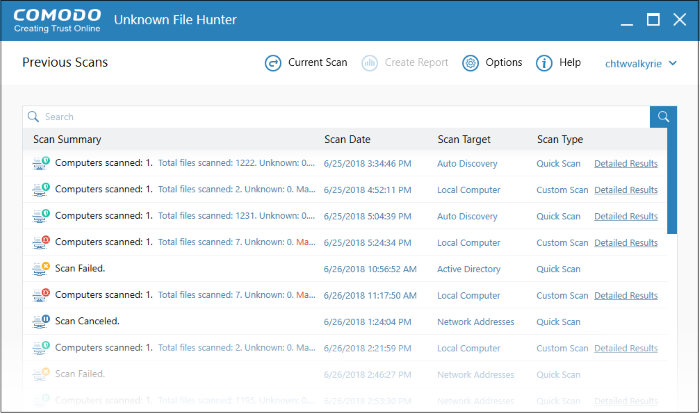Sort by the Scan Summary column header

click(x=67, y=139)
